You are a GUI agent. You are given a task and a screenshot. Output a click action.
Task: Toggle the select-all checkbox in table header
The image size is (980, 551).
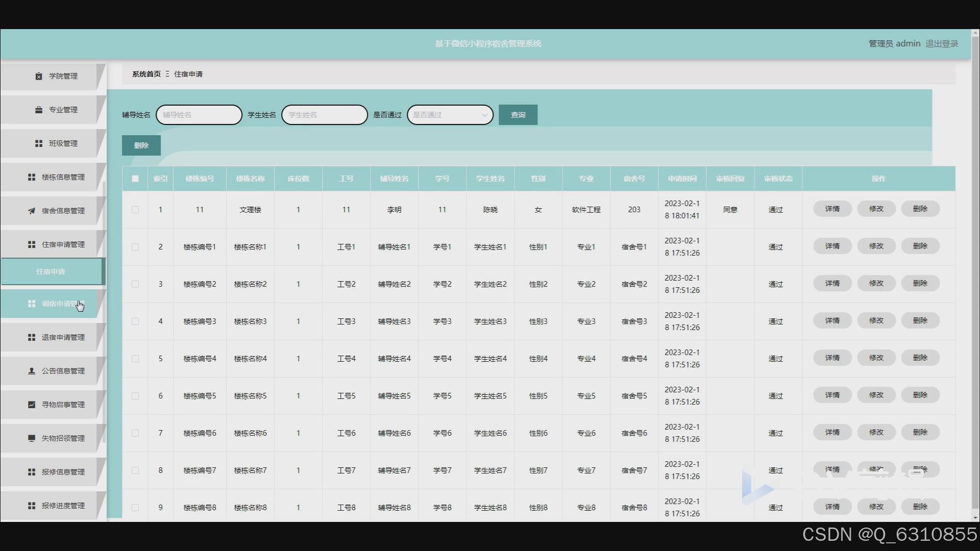pyautogui.click(x=135, y=179)
